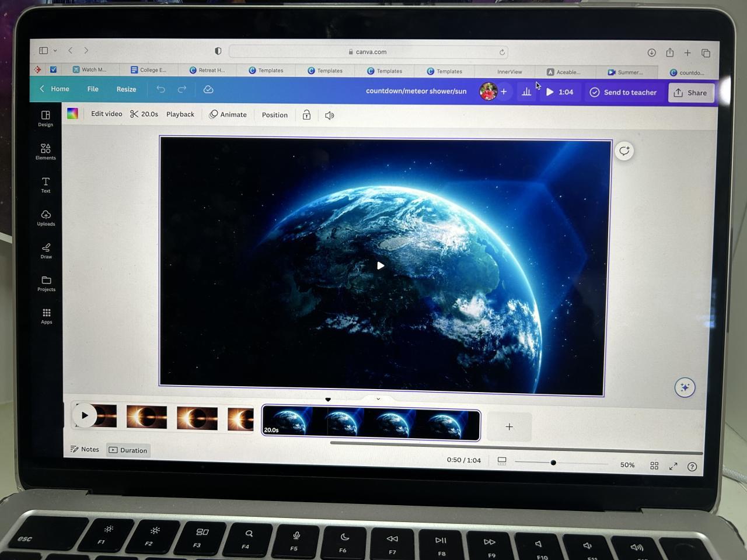The height and width of the screenshot is (560, 747).
Task: Redo the last action
Action: (x=182, y=89)
